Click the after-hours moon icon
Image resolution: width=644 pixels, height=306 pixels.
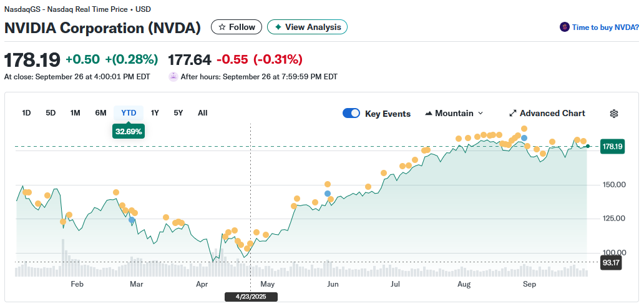[x=173, y=77]
